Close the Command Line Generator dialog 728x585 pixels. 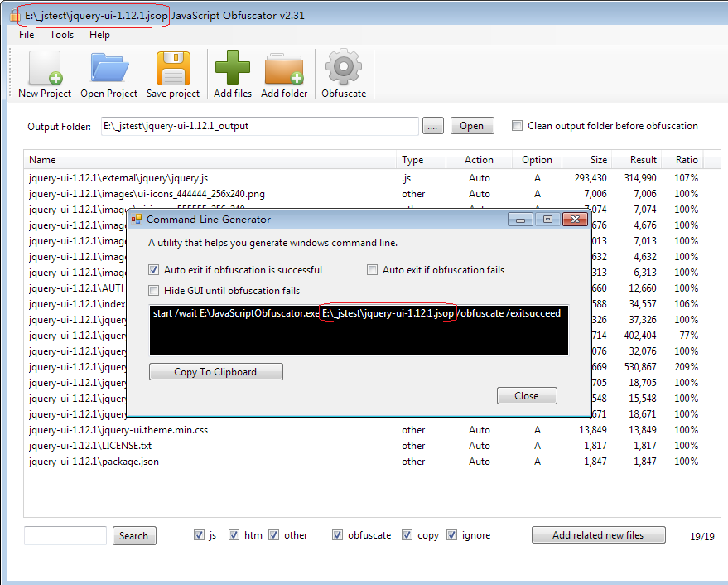527,396
